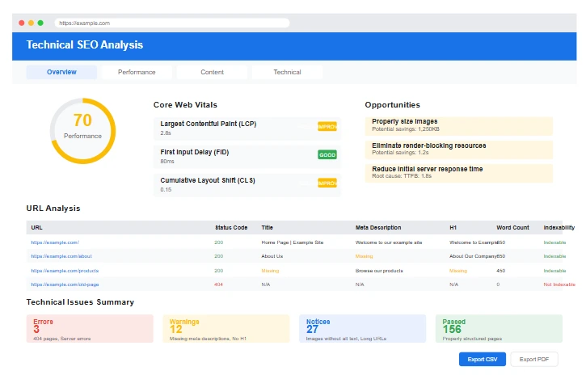This screenshot has width=586, height=392.
Task: Click the Missing title in products row
Action: click(x=270, y=271)
